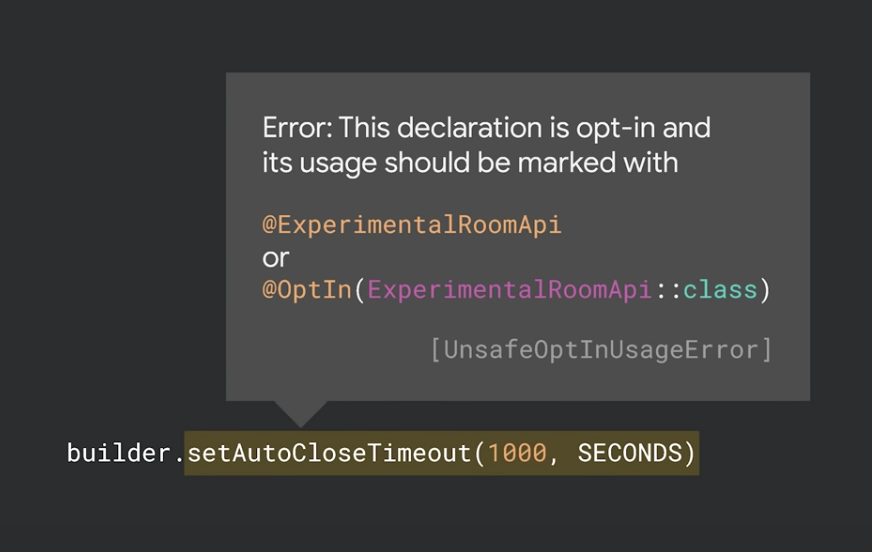Click 'its usage should be marked with' text
This screenshot has width=872, height=552.
(470, 163)
